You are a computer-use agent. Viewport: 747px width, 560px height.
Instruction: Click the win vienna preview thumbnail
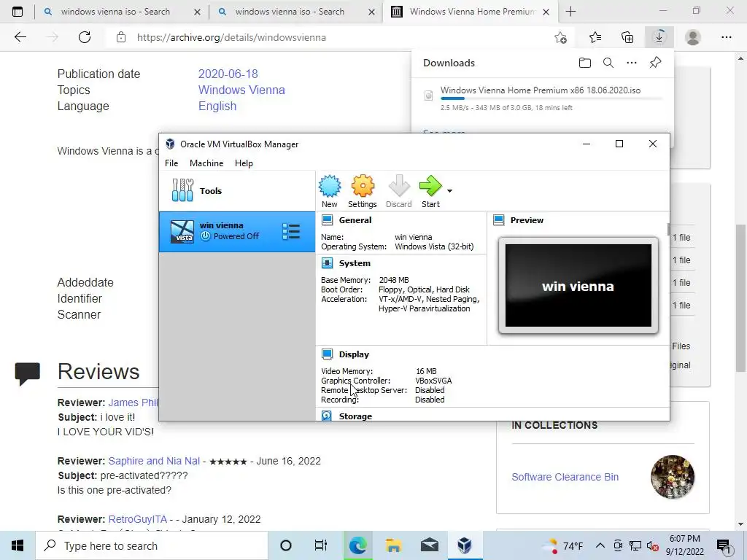coord(578,286)
